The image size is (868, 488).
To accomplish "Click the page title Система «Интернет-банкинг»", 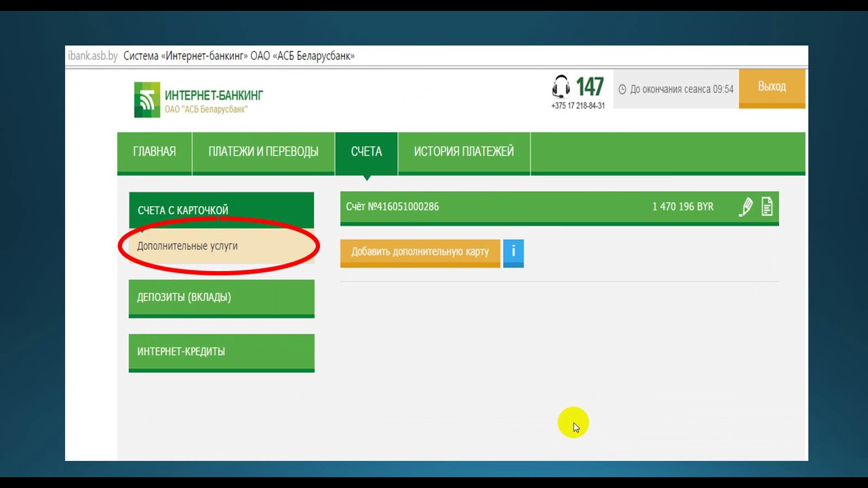I will coord(185,56).
